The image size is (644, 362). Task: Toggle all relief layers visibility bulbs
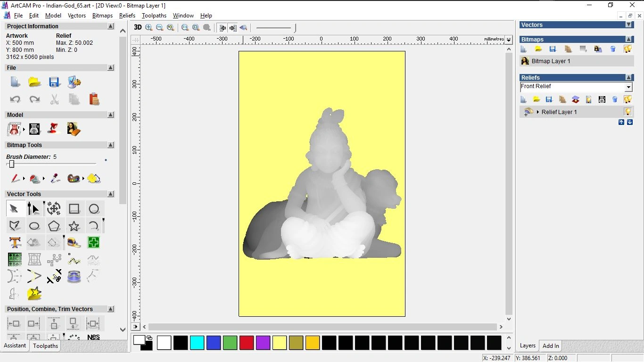click(x=627, y=99)
